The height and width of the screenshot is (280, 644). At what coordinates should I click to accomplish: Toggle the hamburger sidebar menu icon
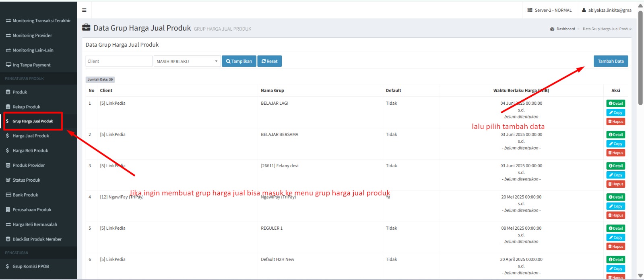pyautogui.click(x=84, y=10)
